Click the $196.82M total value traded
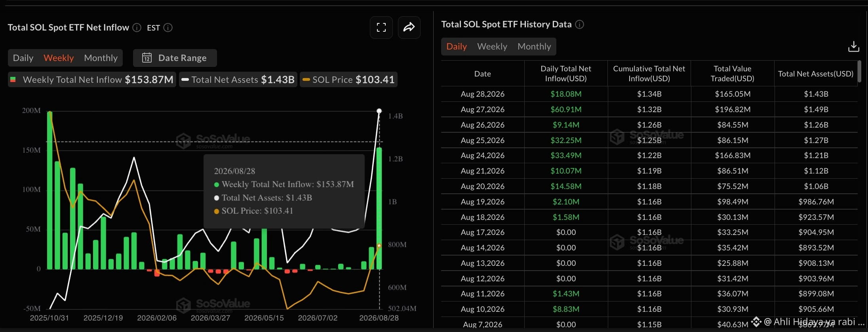 pos(733,109)
